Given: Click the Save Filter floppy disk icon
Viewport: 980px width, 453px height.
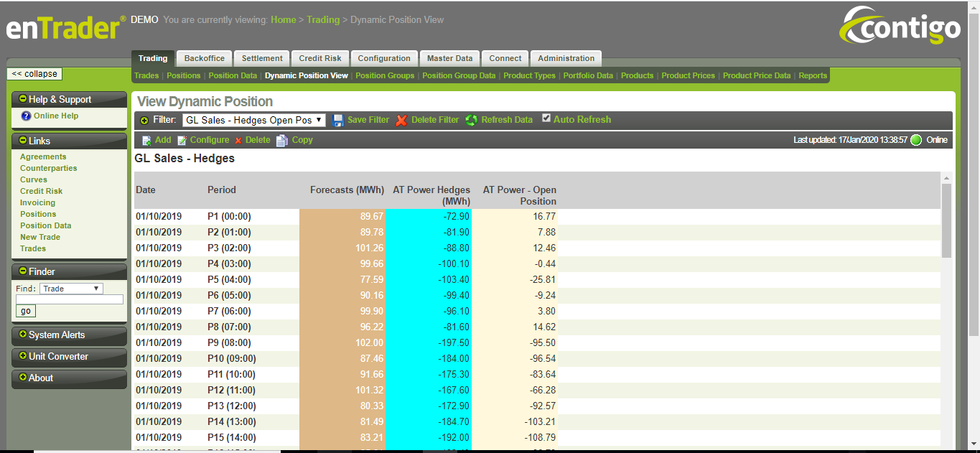Looking at the screenshot, I should point(338,120).
